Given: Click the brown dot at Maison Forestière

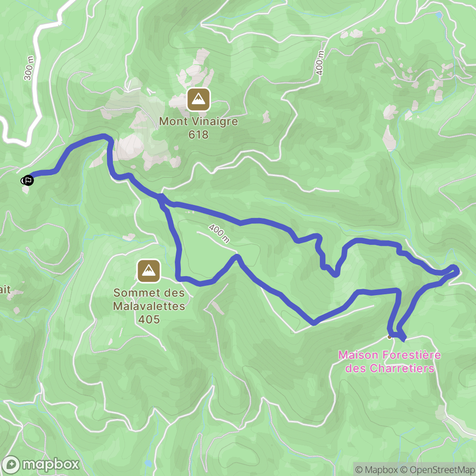Looking at the screenshot, I should point(390,337).
